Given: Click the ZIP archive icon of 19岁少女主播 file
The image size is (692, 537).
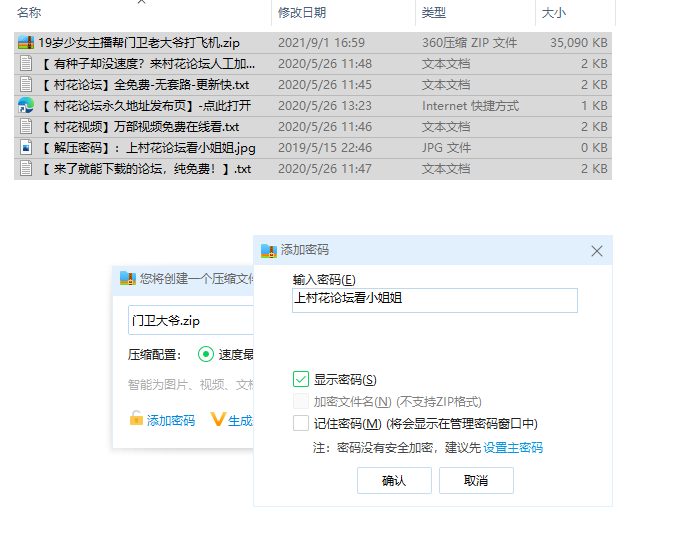Looking at the screenshot, I should click(26, 43).
